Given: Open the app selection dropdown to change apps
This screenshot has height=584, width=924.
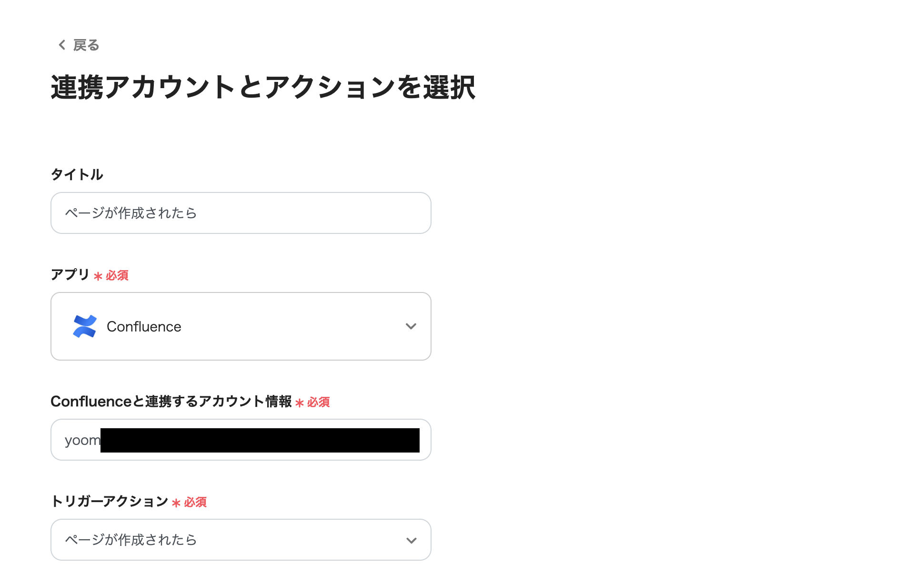Looking at the screenshot, I should tap(241, 326).
